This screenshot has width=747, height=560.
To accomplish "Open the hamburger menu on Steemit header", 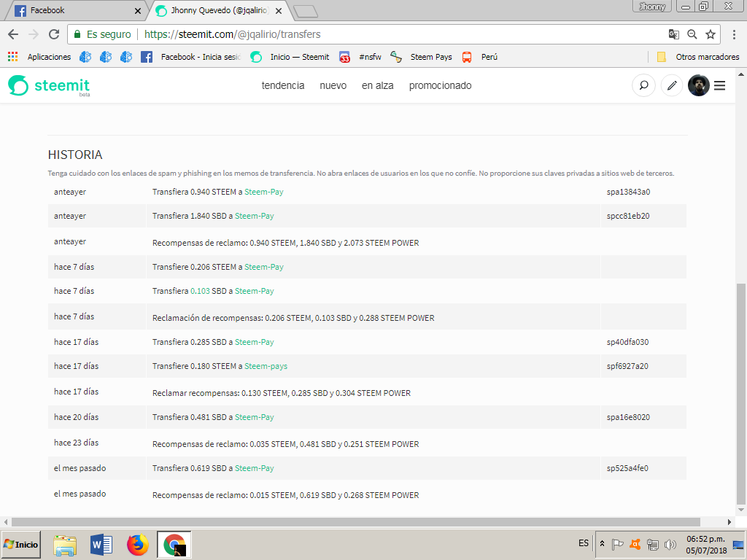I will click(x=720, y=86).
